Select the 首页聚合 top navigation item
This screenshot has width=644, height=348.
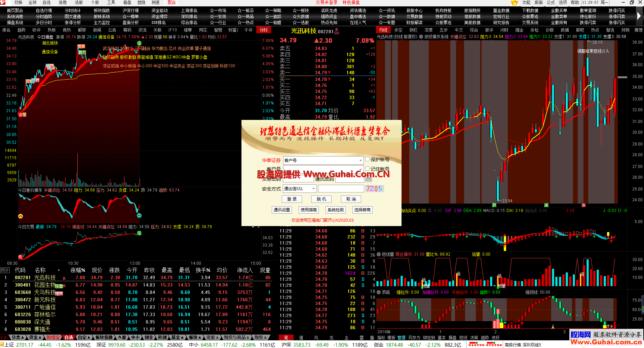click(x=15, y=11)
